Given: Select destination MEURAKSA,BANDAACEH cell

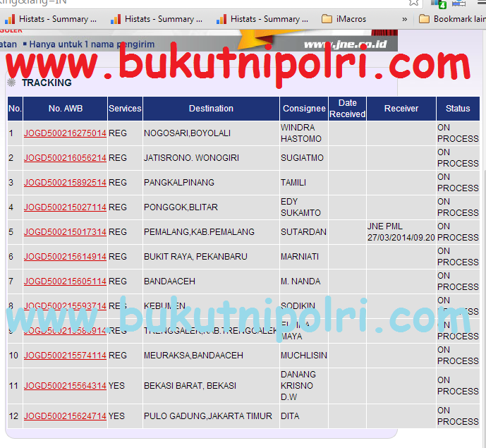Looking at the screenshot, I should pos(211,356).
